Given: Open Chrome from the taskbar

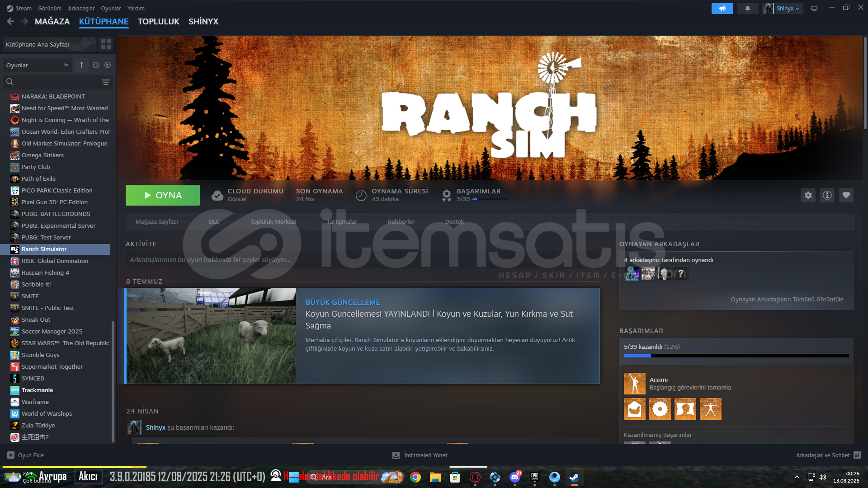Looking at the screenshot, I should (415, 477).
